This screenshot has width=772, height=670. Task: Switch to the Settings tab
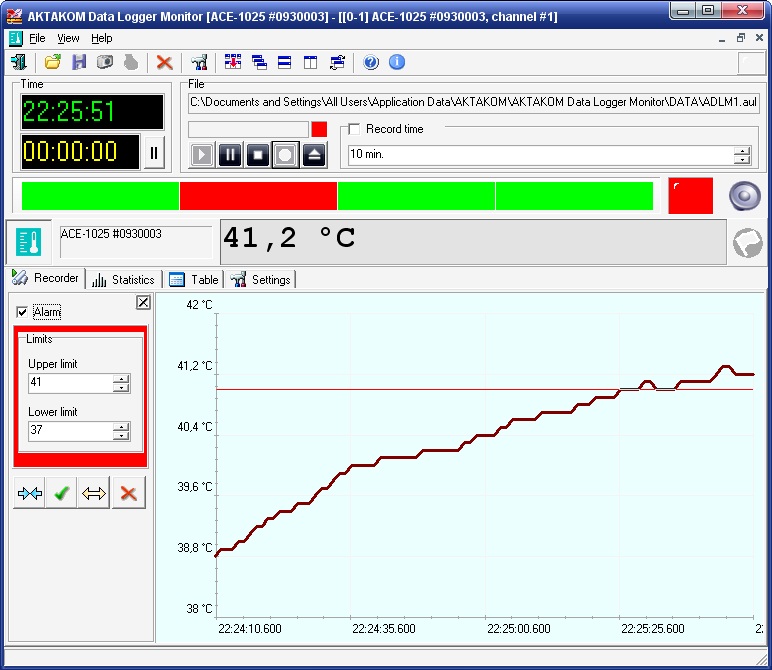point(261,280)
